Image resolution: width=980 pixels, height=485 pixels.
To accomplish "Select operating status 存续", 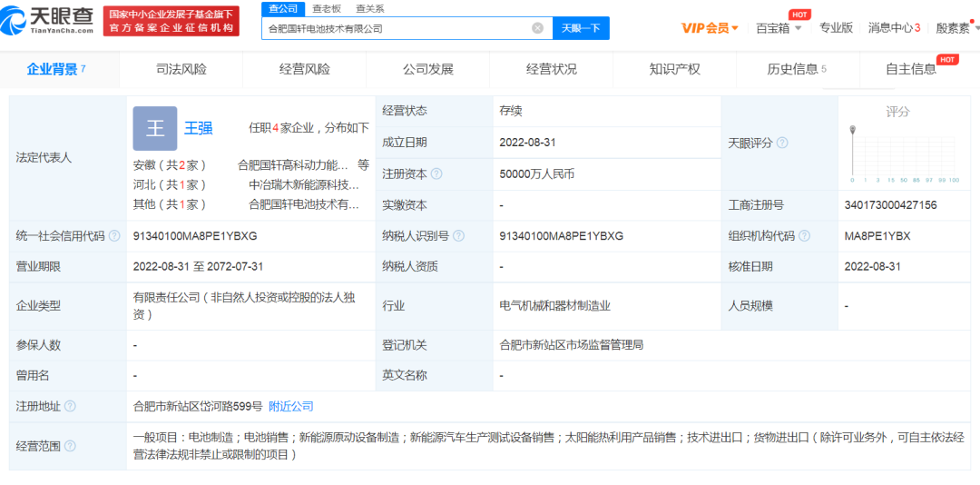I will (x=511, y=112).
